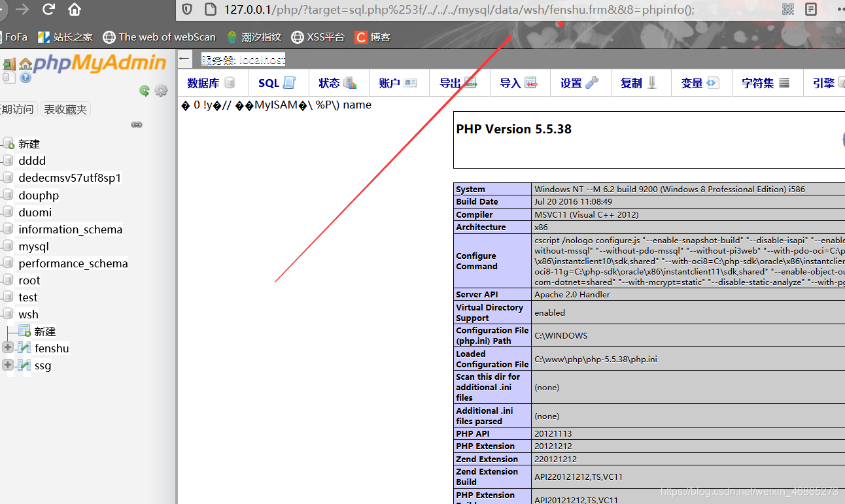Reload the browser page
Image resolution: width=845 pixels, height=504 pixels.
[x=48, y=9]
